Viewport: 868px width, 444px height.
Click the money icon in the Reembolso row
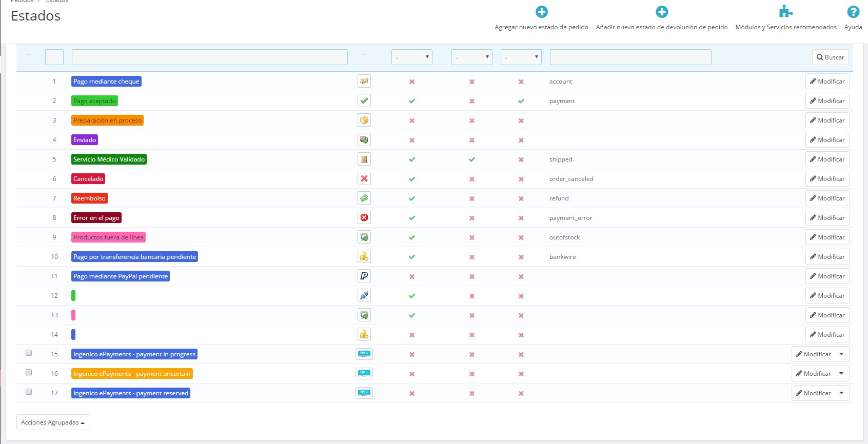click(x=364, y=198)
